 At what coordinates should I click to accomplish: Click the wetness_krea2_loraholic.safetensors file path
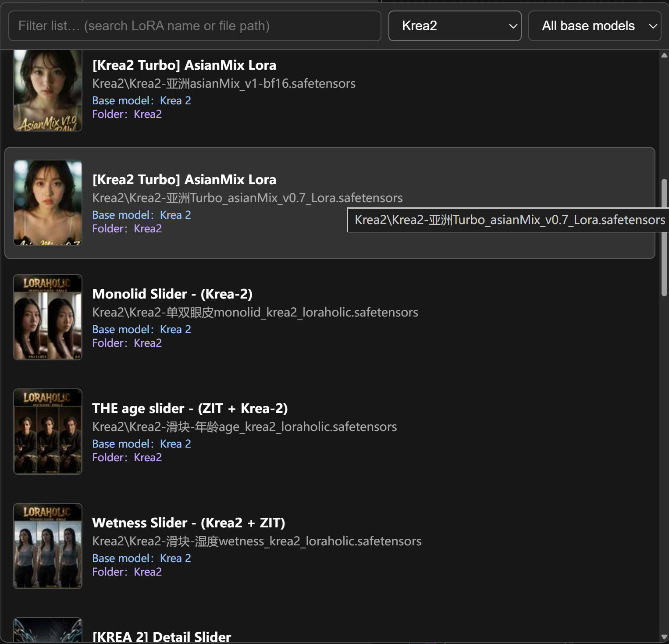(x=257, y=541)
